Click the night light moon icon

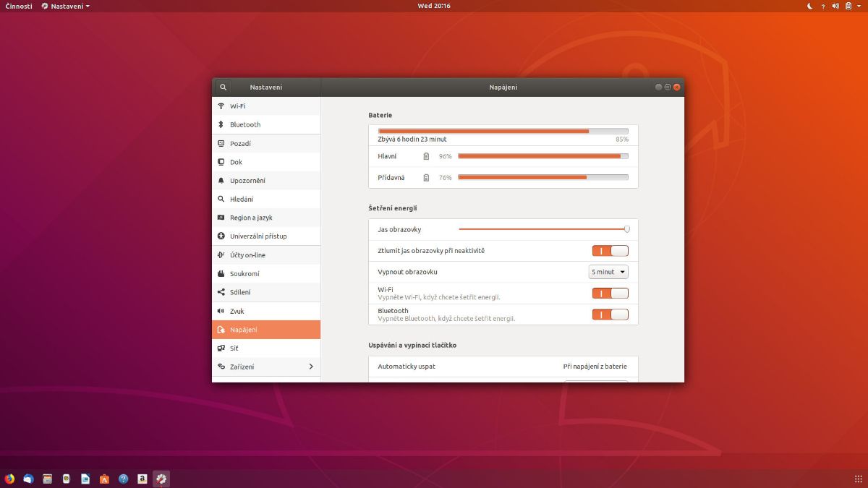(x=810, y=6)
